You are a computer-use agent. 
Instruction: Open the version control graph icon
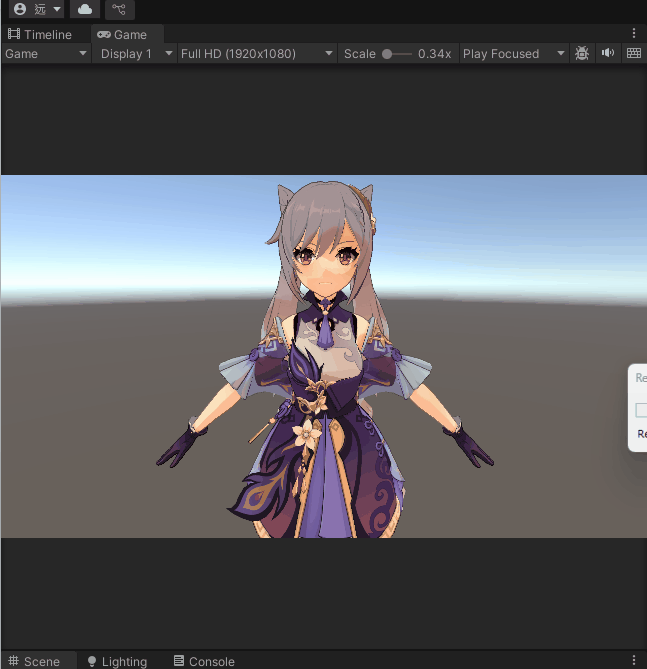pos(119,9)
